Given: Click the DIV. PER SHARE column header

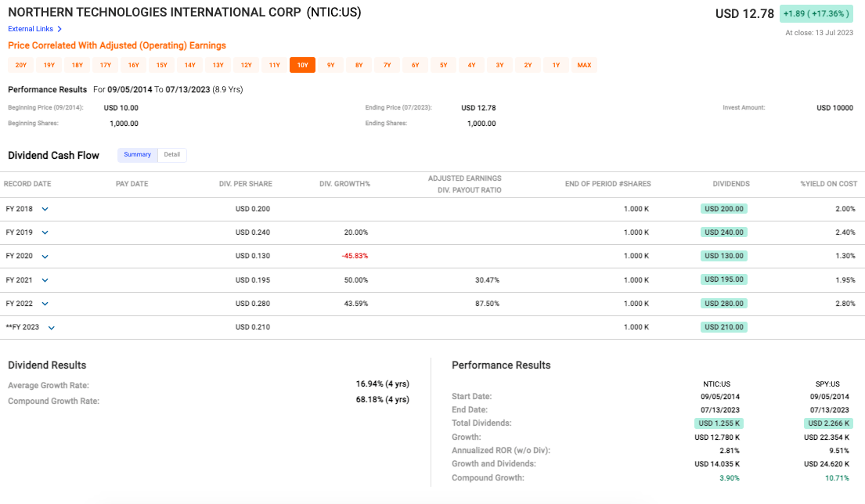Looking at the screenshot, I should [x=246, y=184].
